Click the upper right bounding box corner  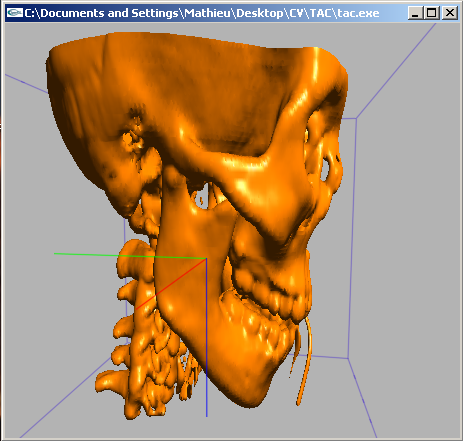point(356,118)
